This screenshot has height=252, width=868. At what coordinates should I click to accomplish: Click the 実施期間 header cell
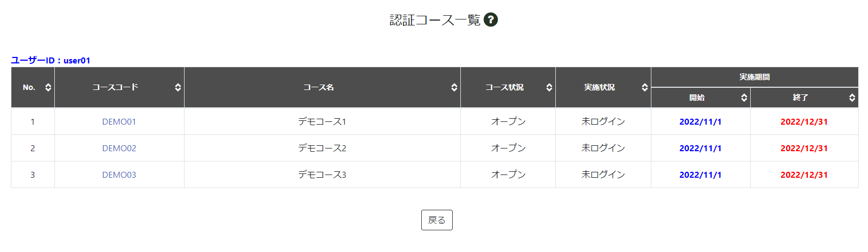(755, 77)
